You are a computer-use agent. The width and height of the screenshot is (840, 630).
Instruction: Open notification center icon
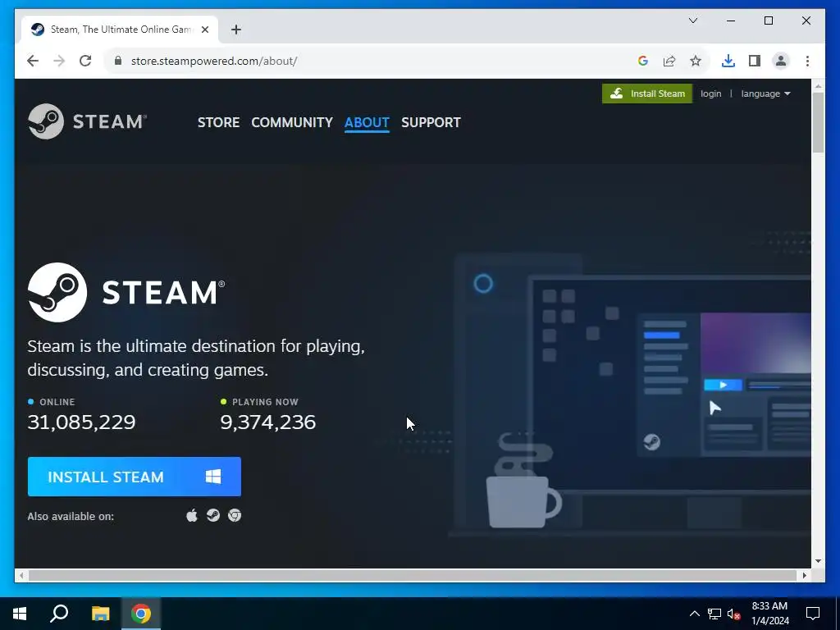point(813,614)
